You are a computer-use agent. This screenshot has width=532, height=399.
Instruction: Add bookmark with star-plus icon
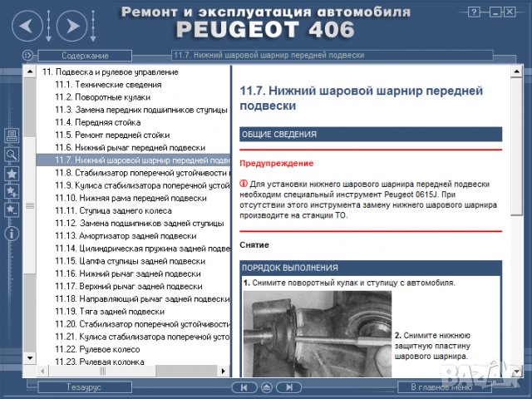pyautogui.click(x=12, y=192)
